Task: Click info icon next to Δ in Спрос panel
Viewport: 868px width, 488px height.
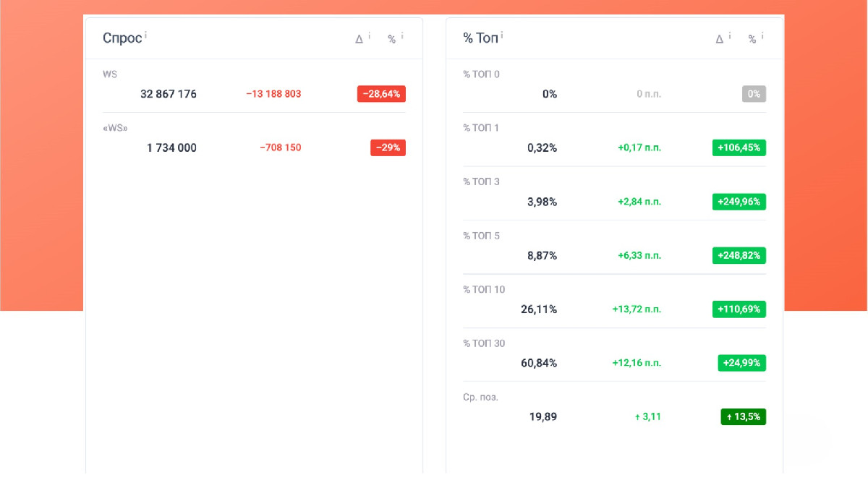Action: (370, 35)
